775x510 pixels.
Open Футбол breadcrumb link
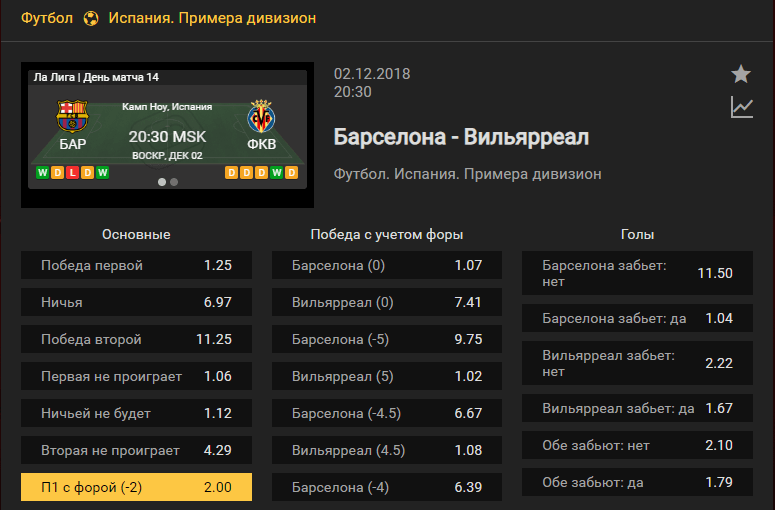coord(47,18)
